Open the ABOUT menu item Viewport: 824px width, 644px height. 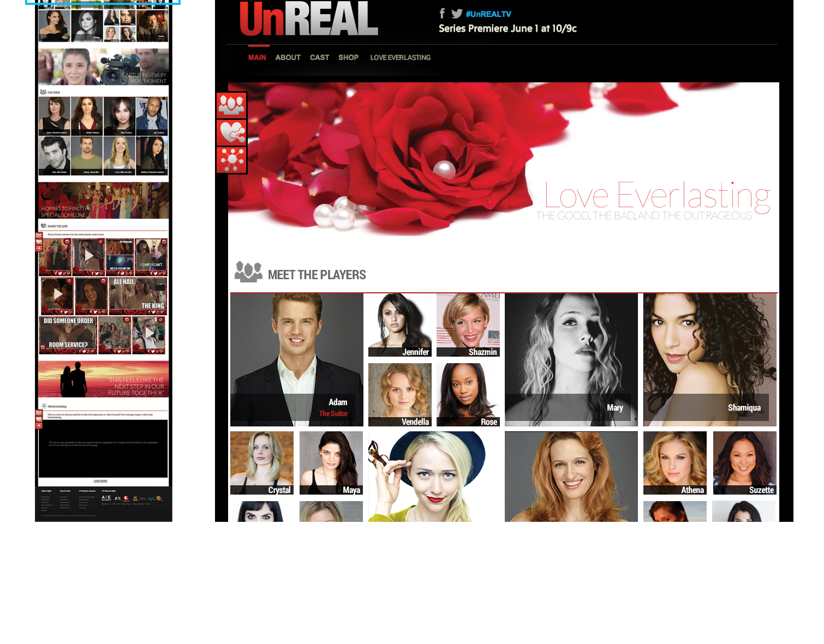click(288, 57)
